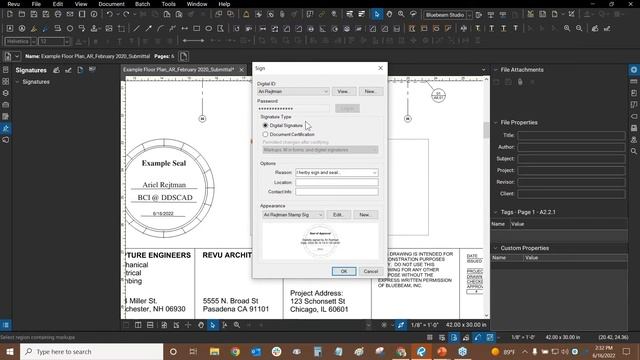Collapse the Tags - Page 1 section
Screen dimensions: 640x360
pyautogui.click(x=496, y=212)
